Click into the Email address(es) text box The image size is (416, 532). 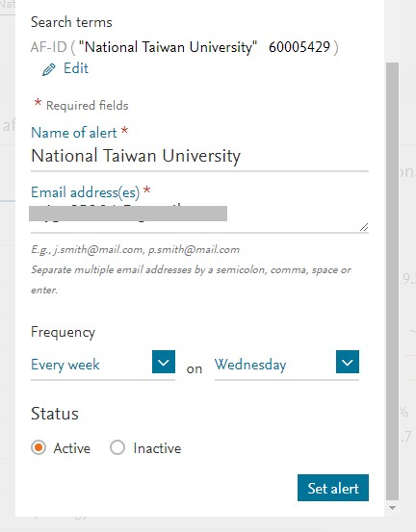199,217
